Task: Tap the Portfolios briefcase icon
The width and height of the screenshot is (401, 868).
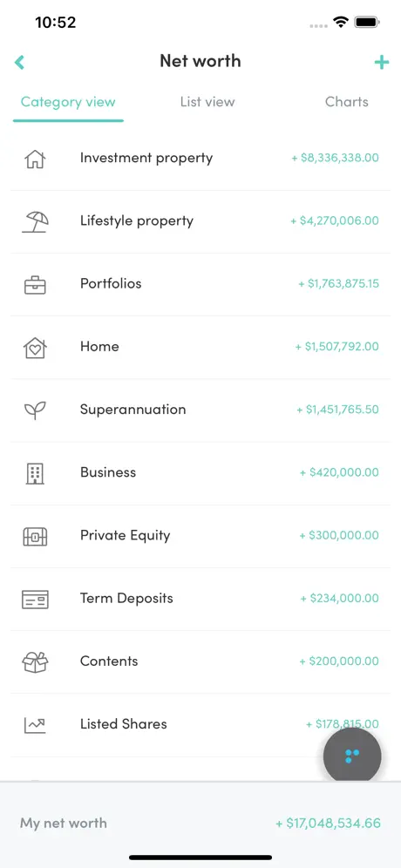Action: coord(35,284)
